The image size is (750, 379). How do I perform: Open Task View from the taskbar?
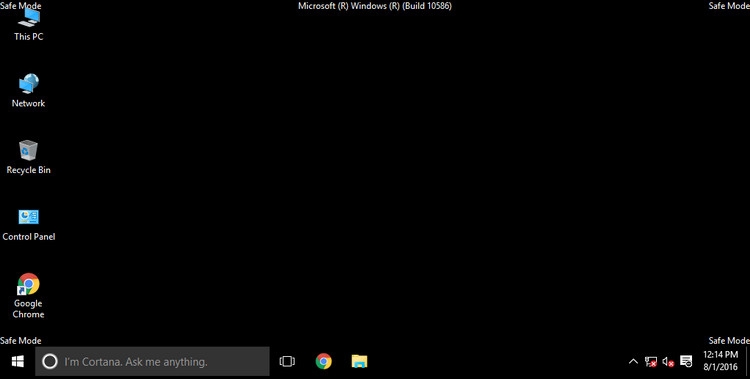click(287, 361)
